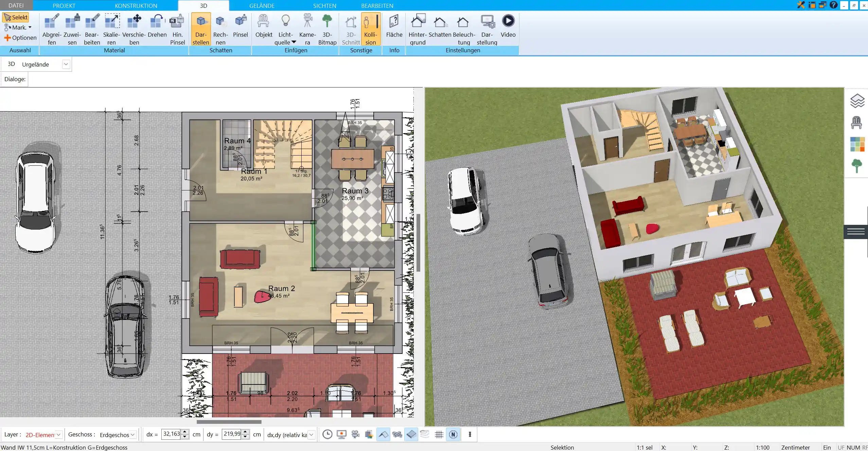Image resolution: width=868 pixels, height=451 pixels.
Task: Switch to the KONSTRUKTION tab
Action: (x=136, y=5)
